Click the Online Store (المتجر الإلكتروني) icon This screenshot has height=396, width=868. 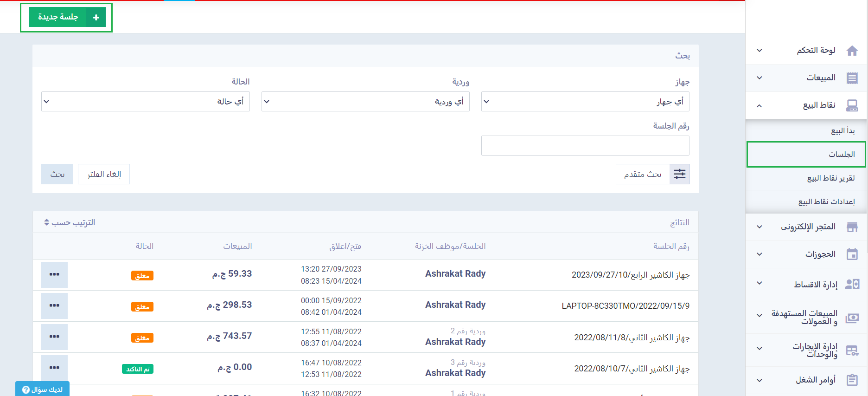point(852,227)
